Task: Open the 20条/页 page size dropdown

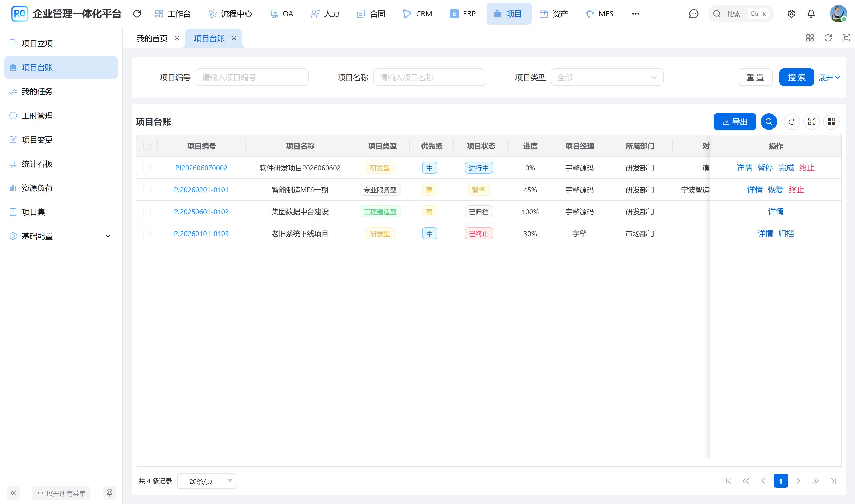Action: point(207,481)
